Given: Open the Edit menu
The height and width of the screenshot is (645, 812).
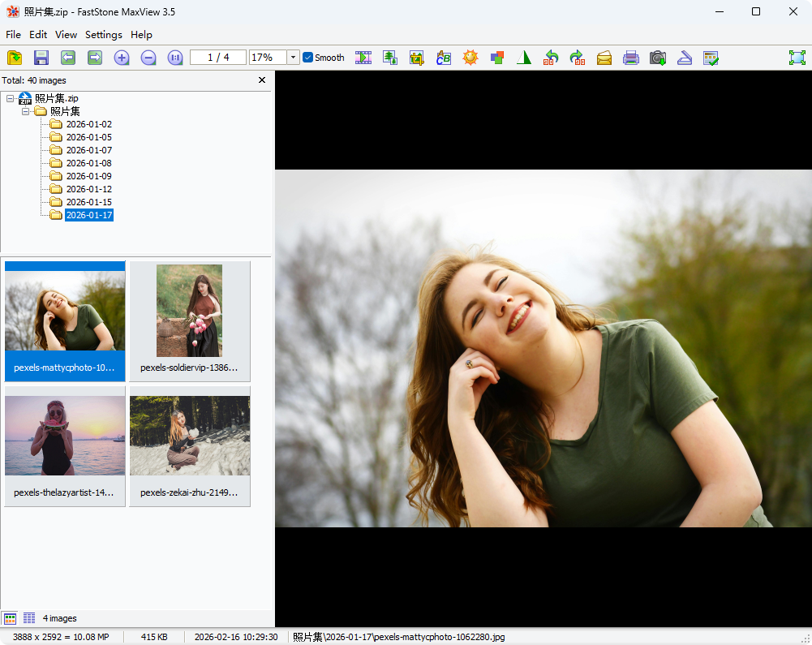Looking at the screenshot, I should tap(38, 35).
